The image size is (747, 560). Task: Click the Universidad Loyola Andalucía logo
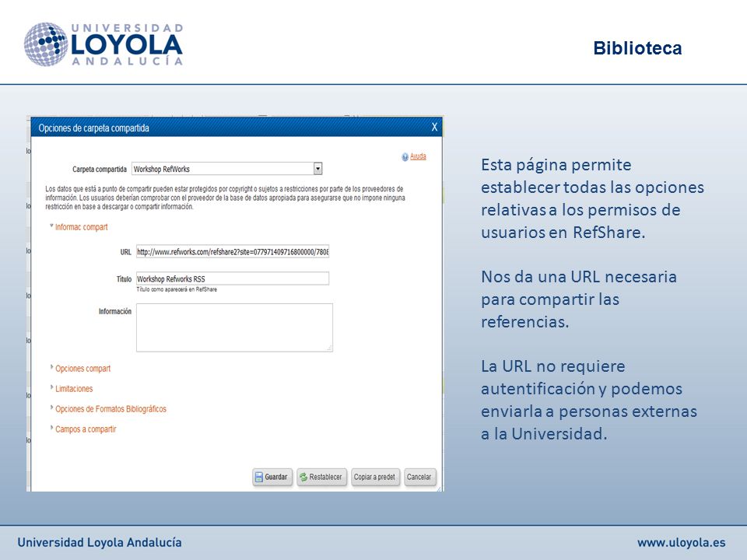[103, 44]
